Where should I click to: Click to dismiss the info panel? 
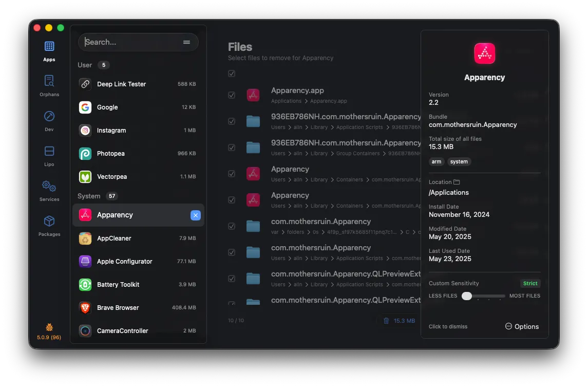pos(448,326)
